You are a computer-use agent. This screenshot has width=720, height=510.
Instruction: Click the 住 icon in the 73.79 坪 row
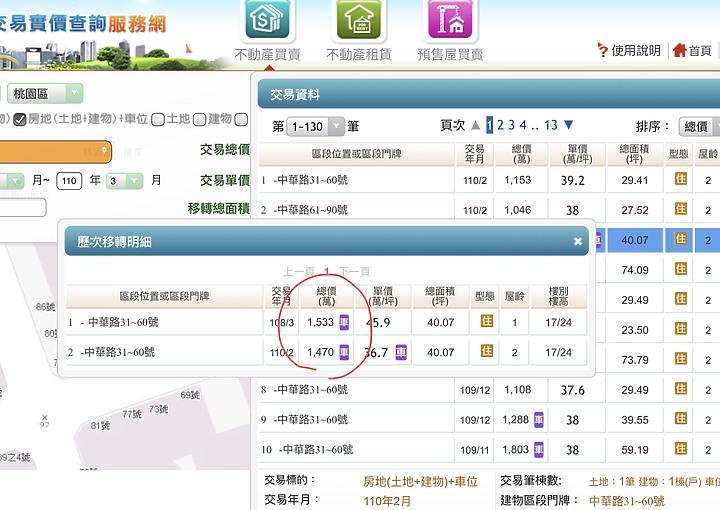(x=681, y=359)
